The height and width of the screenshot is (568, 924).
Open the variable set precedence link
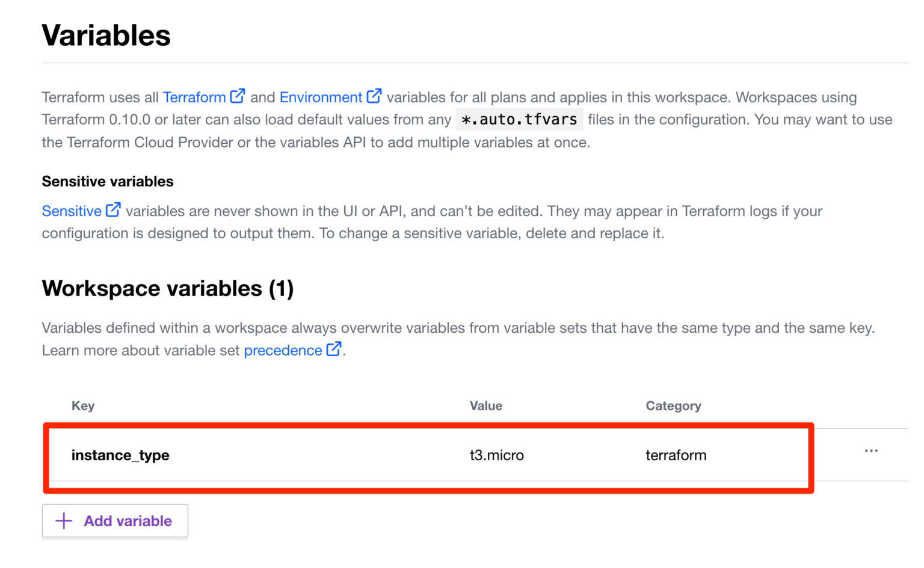[283, 350]
